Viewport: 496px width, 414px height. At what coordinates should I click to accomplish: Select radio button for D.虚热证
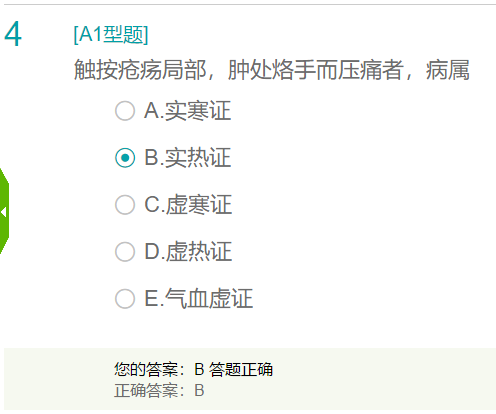[x=125, y=252]
